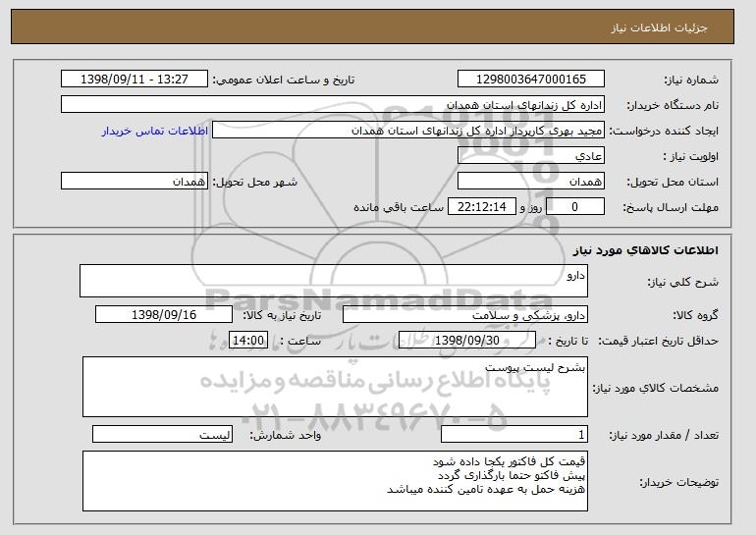Click the unit of measure field لیست

[x=162, y=434]
